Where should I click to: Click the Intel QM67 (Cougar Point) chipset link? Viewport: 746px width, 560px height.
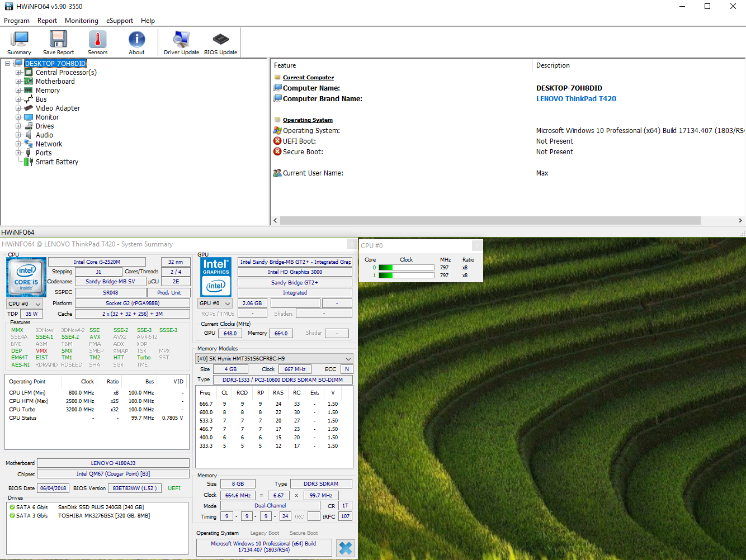(113, 474)
